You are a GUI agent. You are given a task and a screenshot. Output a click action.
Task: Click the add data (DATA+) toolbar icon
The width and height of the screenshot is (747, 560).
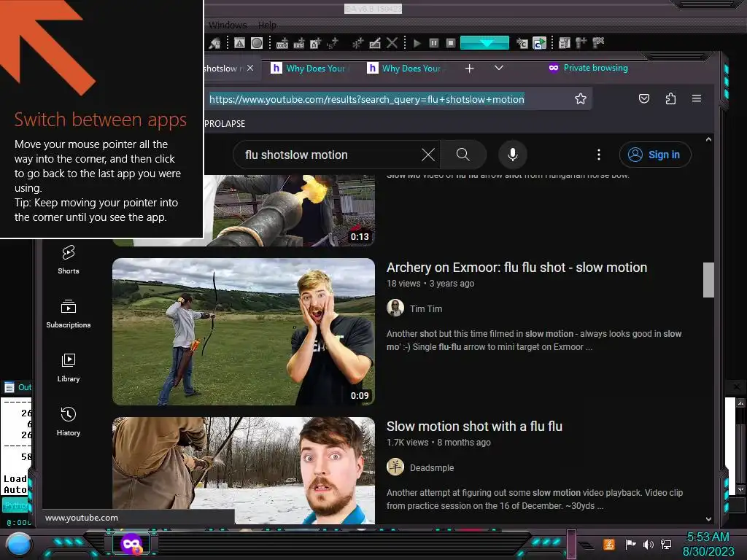[x=298, y=43]
